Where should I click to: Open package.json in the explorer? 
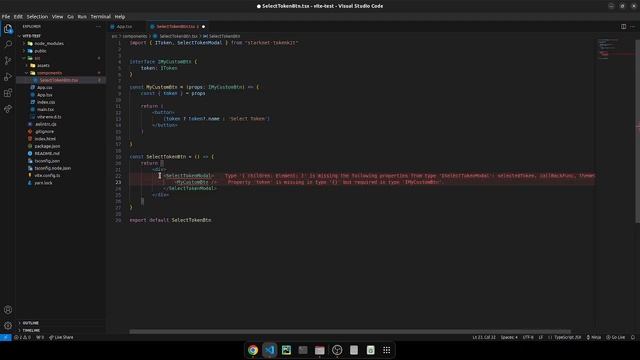47,146
